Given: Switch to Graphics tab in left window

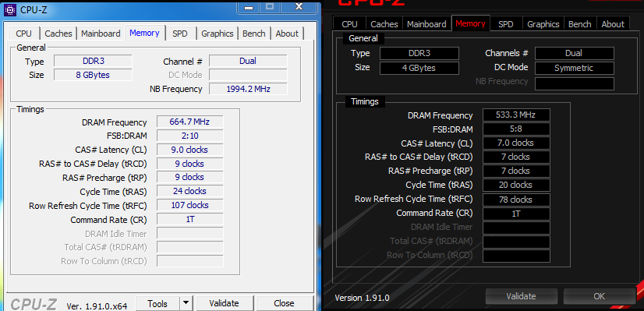Looking at the screenshot, I should point(218,34).
